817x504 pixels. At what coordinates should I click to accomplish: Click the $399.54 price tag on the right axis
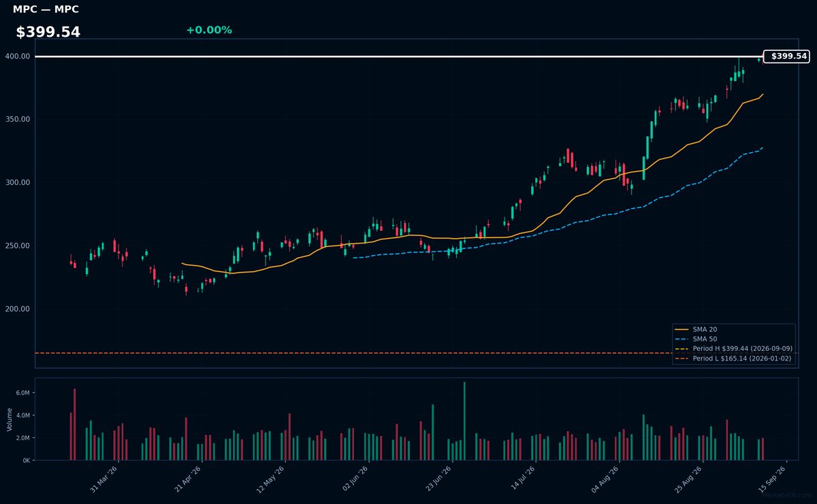pos(787,56)
